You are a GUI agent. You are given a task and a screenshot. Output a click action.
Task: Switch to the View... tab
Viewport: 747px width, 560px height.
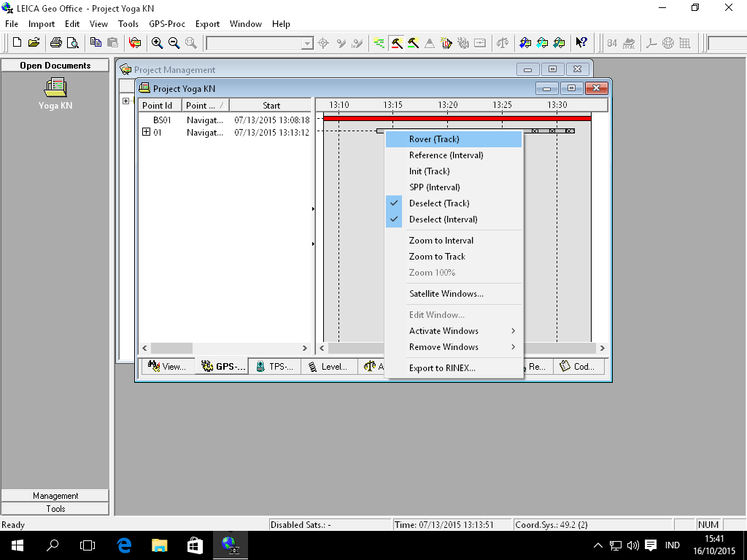point(167,366)
